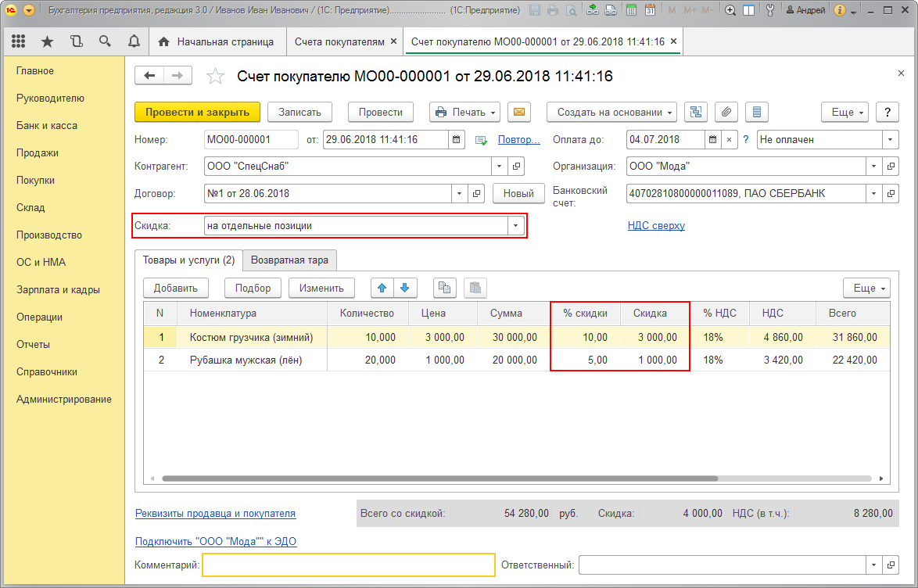The height and width of the screenshot is (588, 918).
Task: Click the Изменить button
Action: 321,288
